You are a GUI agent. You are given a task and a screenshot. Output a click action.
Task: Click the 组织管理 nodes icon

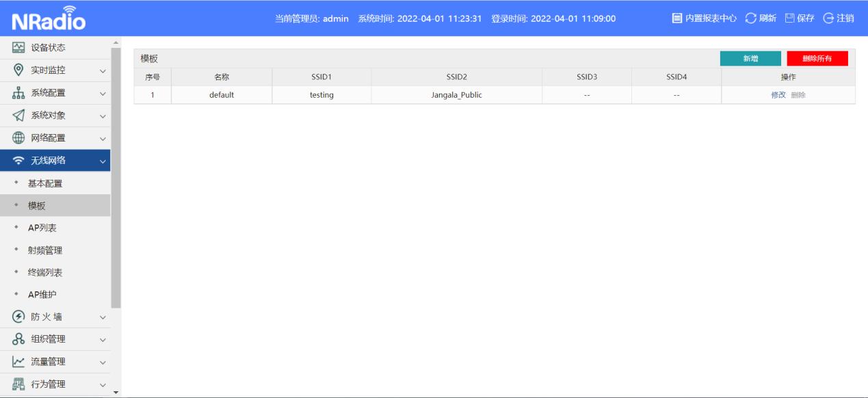coord(19,339)
